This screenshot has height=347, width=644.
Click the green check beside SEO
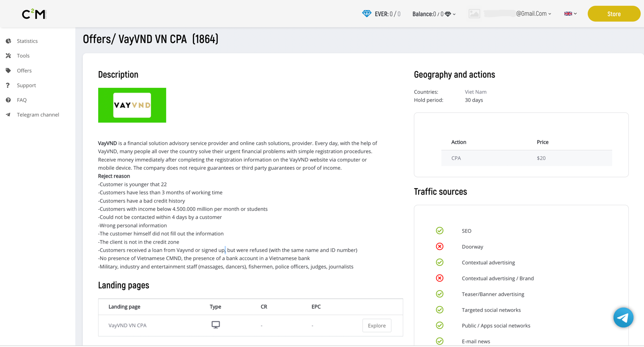(440, 230)
